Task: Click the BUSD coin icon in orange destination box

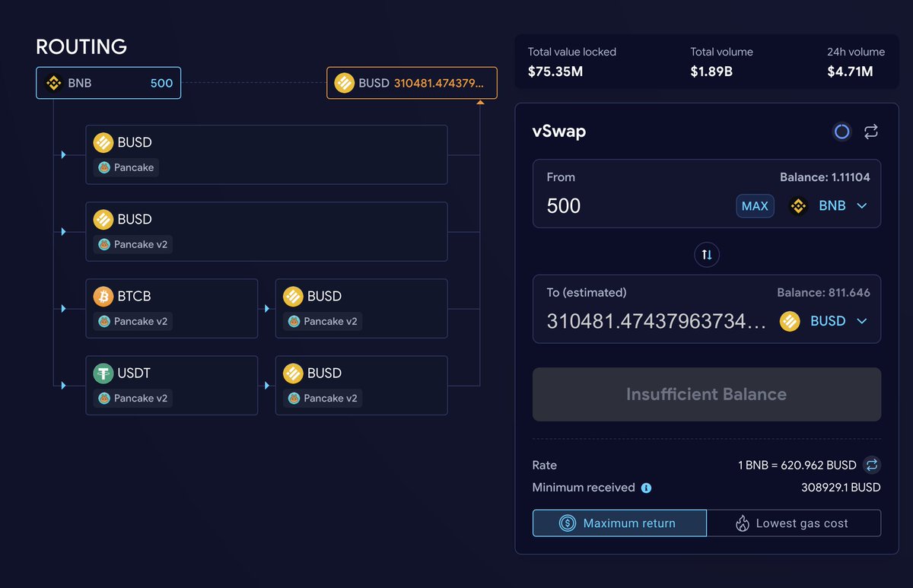Action: pyautogui.click(x=345, y=83)
